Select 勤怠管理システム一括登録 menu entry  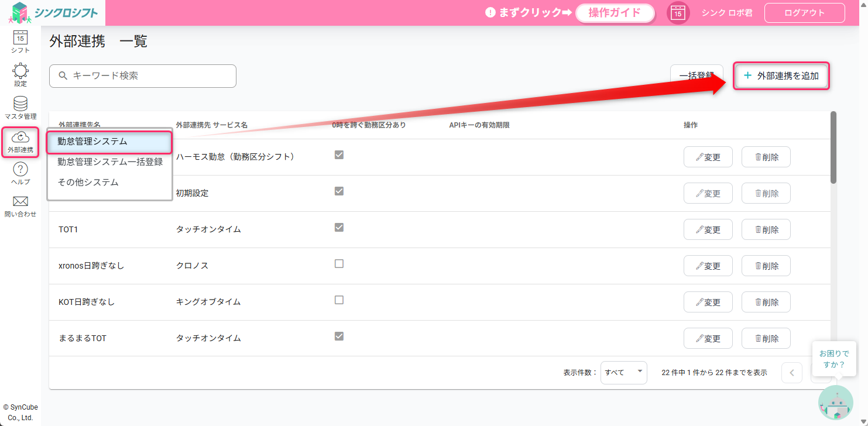pos(110,162)
